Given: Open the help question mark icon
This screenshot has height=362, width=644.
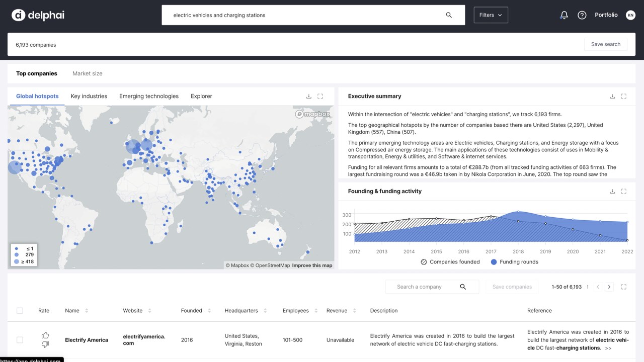Looking at the screenshot, I should [x=582, y=15].
